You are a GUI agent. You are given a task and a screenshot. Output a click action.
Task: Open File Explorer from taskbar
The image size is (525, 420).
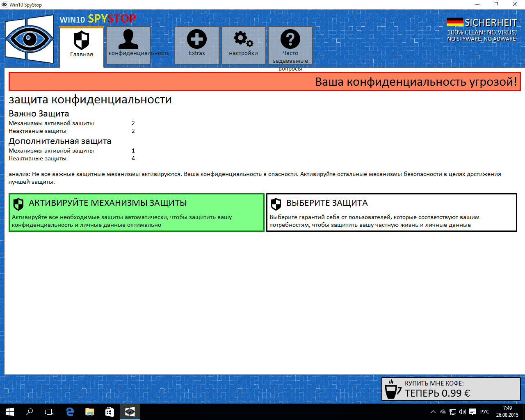pyautogui.click(x=89, y=412)
